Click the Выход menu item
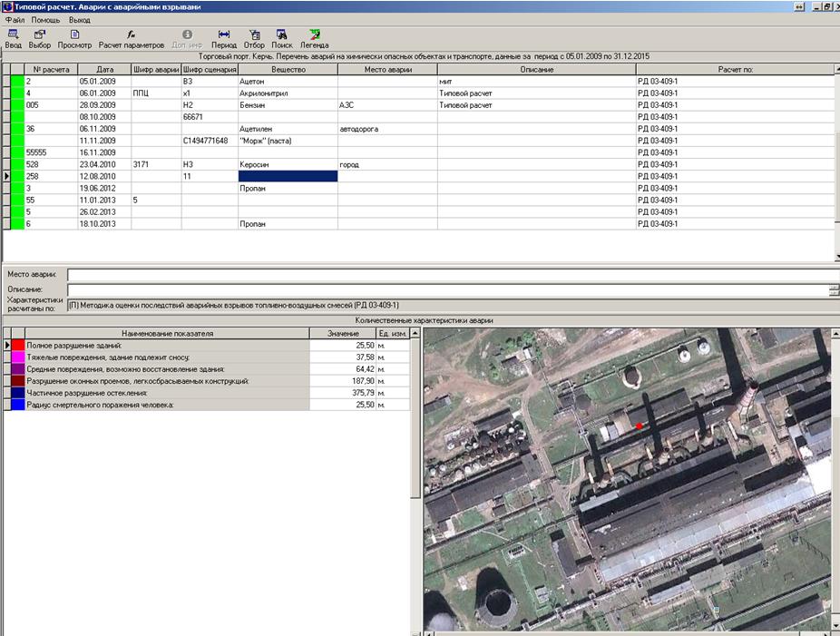840x636 pixels. (x=80, y=19)
